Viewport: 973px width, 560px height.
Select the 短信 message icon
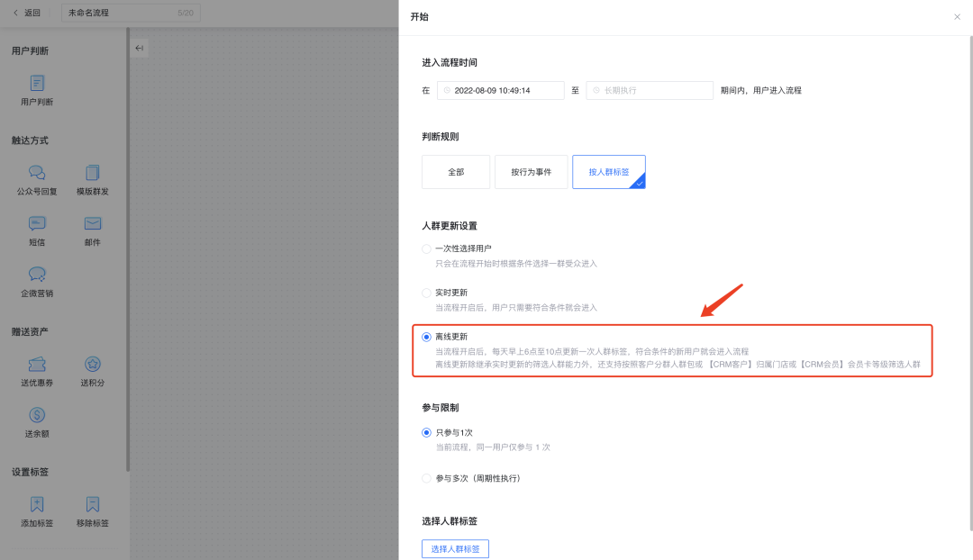[x=37, y=223]
